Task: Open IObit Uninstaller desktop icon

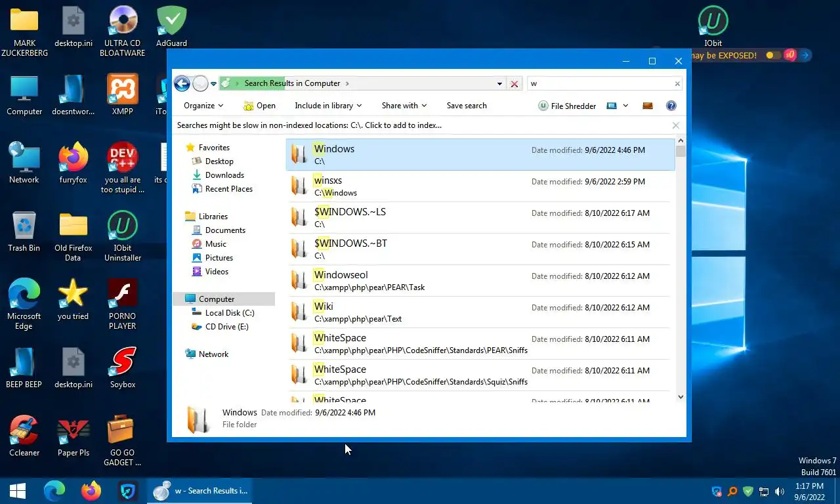Action: coord(123,236)
